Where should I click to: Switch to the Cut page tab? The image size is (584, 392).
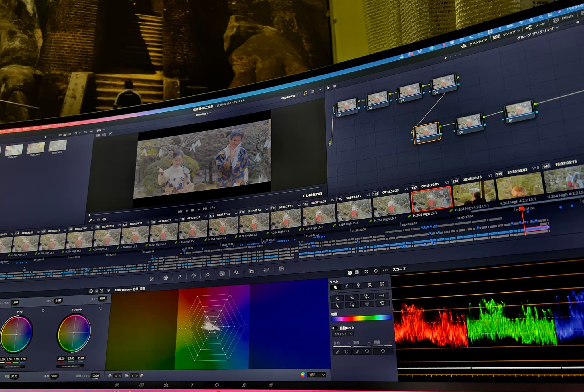point(141,385)
